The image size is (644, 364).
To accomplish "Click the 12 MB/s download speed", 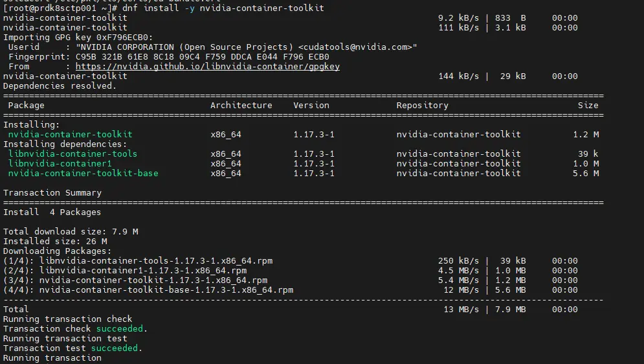I will 461,290.
